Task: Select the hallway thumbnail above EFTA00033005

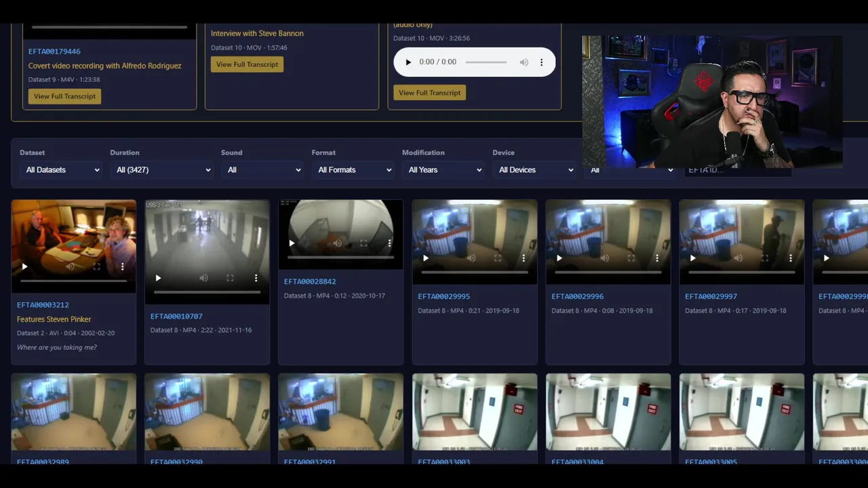Action: pos(742,412)
